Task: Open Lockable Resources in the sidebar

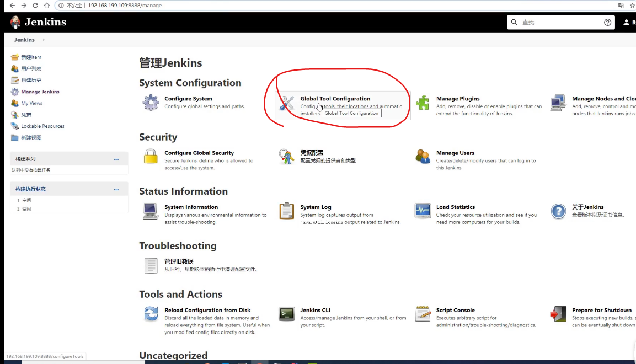Action: [x=42, y=126]
